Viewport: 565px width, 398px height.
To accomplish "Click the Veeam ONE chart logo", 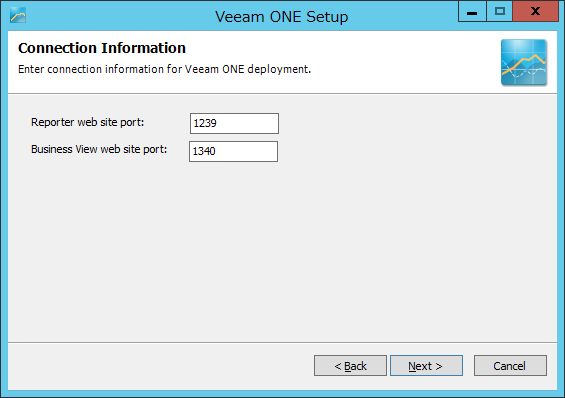I will coord(524,62).
